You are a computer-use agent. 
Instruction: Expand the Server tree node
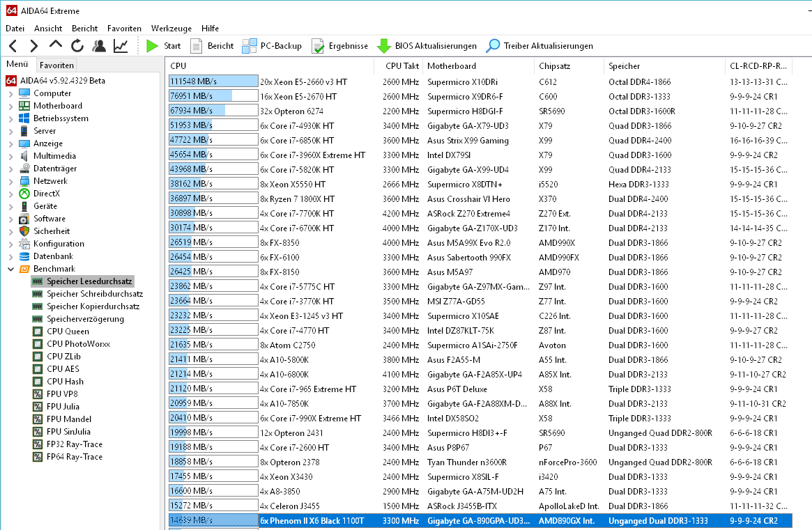point(11,132)
